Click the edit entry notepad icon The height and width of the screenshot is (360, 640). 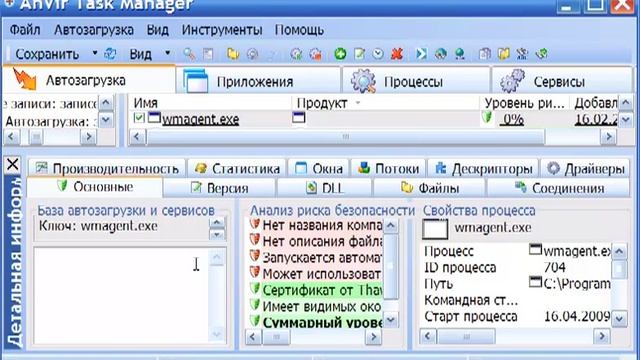(360, 54)
